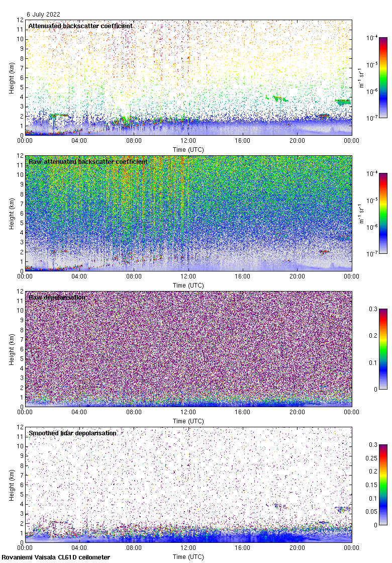
Task: Click the 'Raw depolarisation' panel title
Action: 57,297
